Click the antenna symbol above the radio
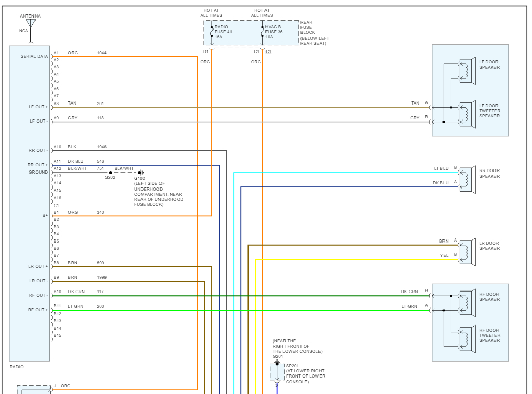The image size is (532, 394). (x=31, y=30)
